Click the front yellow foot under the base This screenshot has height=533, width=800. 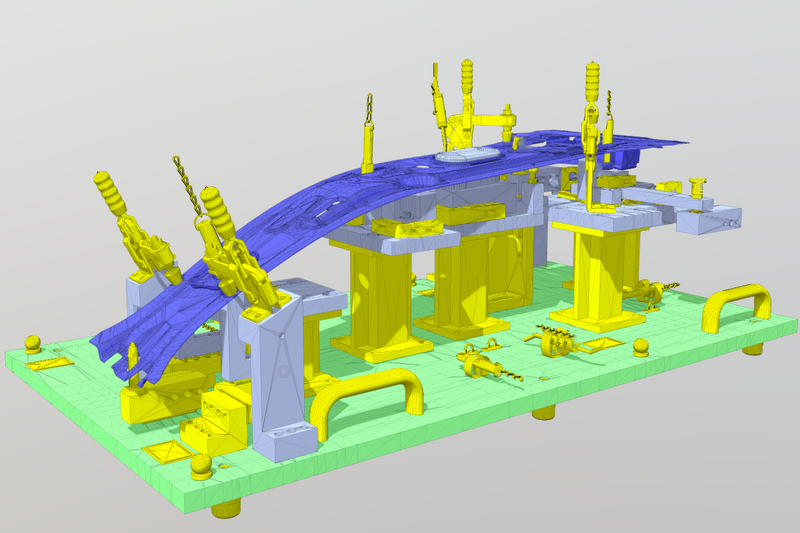tap(227, 509)
